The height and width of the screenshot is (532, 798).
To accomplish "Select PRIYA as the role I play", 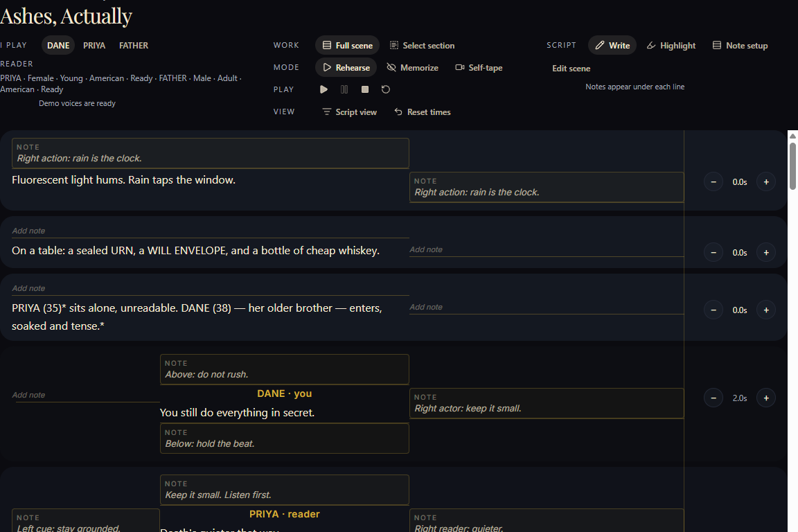I will click(94, 45).
